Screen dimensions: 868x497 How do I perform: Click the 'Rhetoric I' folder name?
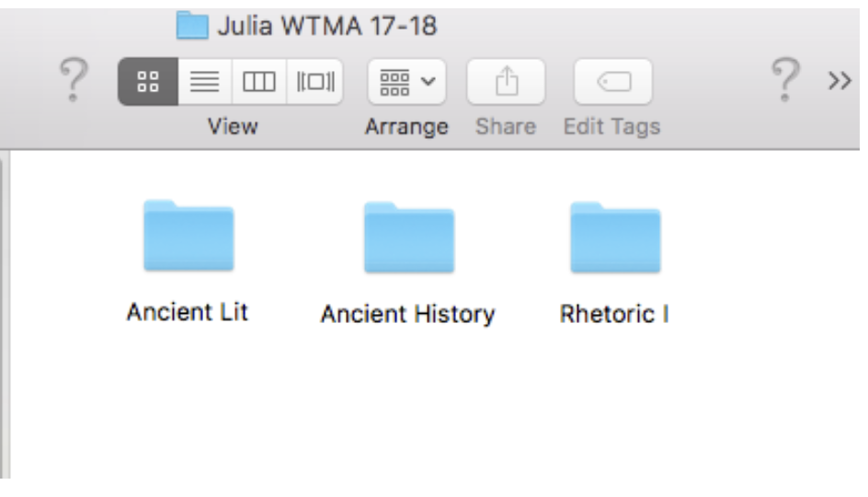point(614,314)
